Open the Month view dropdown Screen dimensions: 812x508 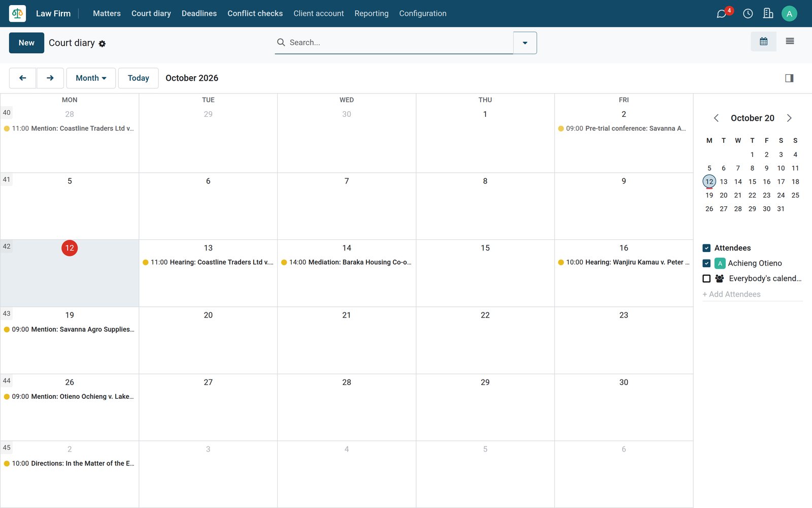click(x=91, y=78)
